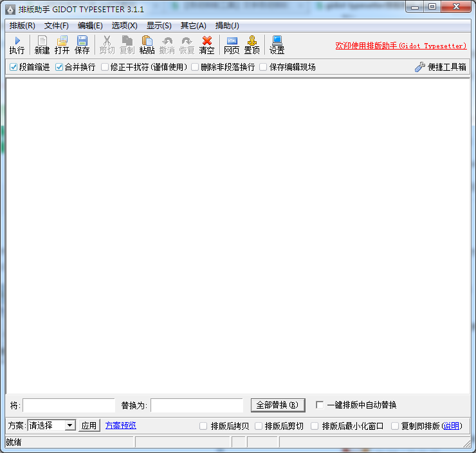Paste text with 粘贴 icon
The width and height of the screenshot is (476, 453).
[147, 45]
